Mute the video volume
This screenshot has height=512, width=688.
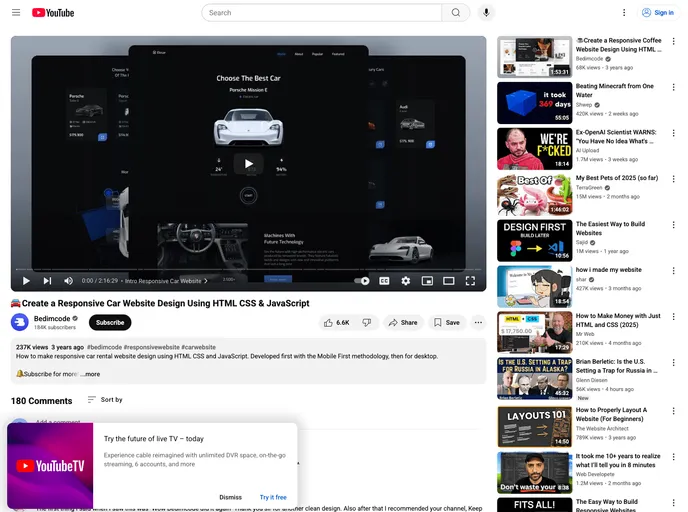(68, 281)
